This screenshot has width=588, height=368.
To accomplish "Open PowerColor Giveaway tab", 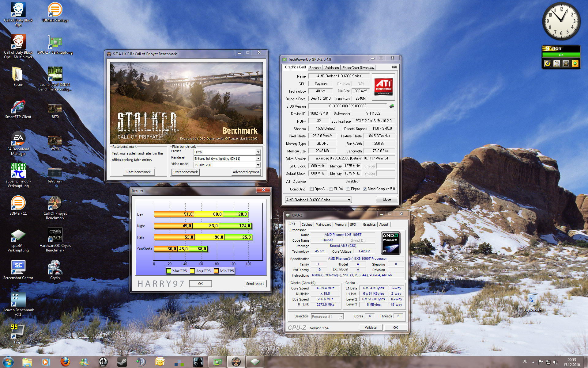I will coord(358,68).
